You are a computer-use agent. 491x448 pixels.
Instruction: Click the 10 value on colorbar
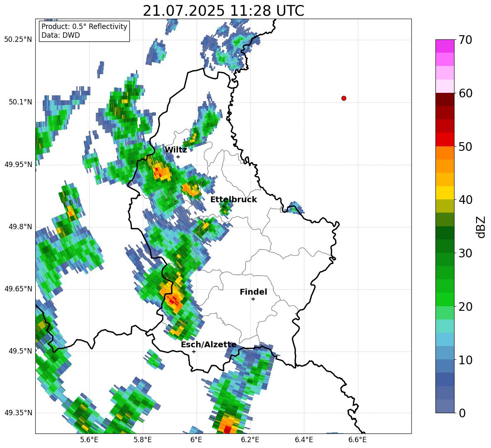click(465, 360)
